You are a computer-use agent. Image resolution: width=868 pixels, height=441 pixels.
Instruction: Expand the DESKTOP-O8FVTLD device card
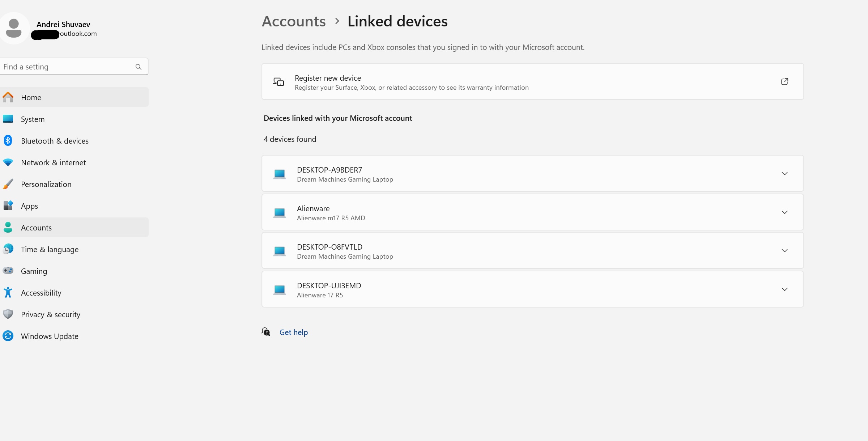point(785,250)
